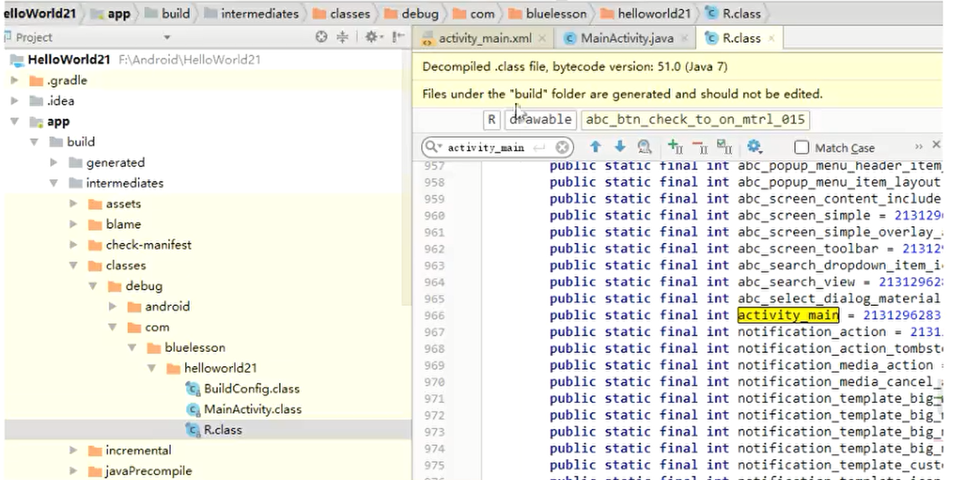
Task: Add selection for next occurrence
Action: (675, 147)
